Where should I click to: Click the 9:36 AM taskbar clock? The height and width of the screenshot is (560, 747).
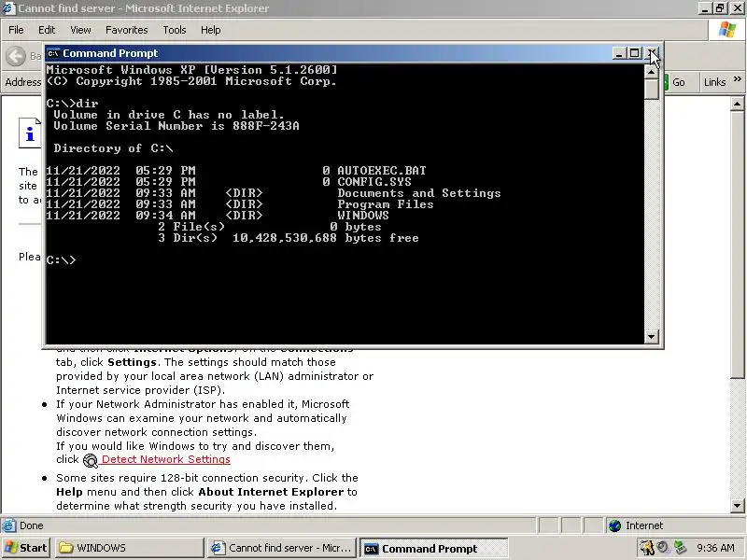[x=715, y=548]
